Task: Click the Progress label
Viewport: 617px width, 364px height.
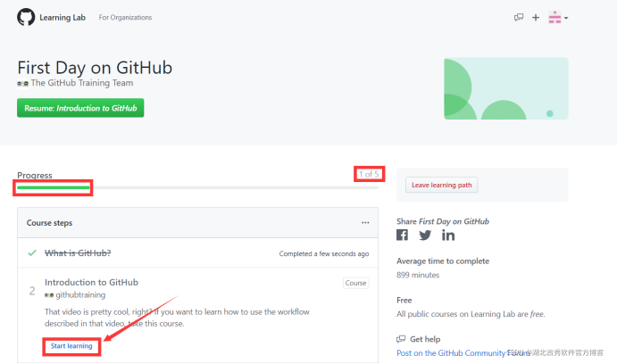Action: click(35, 176)
